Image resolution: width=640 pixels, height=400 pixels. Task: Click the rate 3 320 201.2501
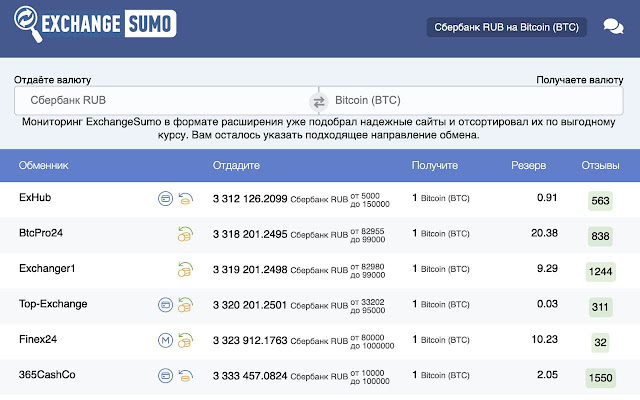(x=249, y=305)
